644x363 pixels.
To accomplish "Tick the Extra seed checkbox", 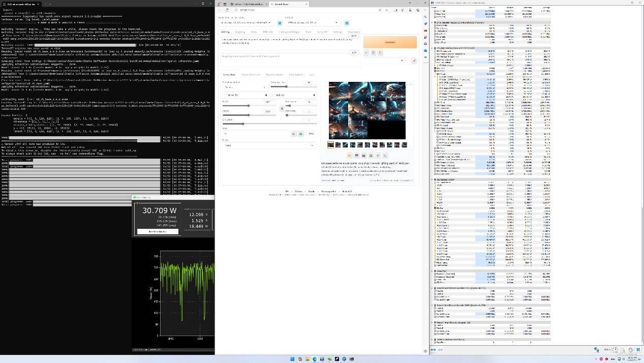I will pyautogui.click(x=308, y=134).
